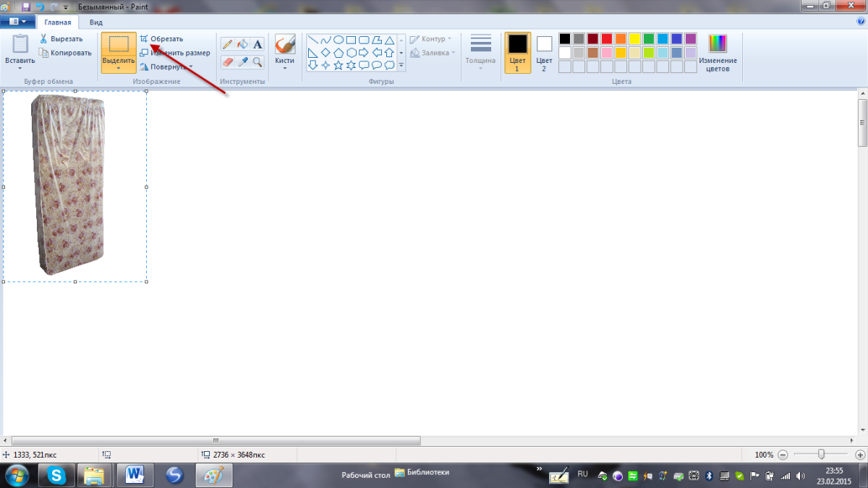This screenshot has height=488, width=868.
Task: Open the blue Paint file menu
Action: point(17,22)
